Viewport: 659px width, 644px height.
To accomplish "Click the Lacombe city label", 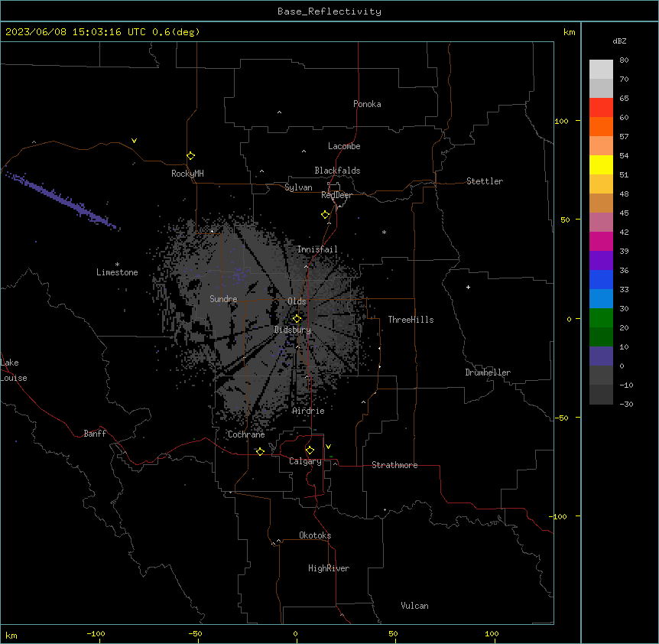I will [344, 146].
